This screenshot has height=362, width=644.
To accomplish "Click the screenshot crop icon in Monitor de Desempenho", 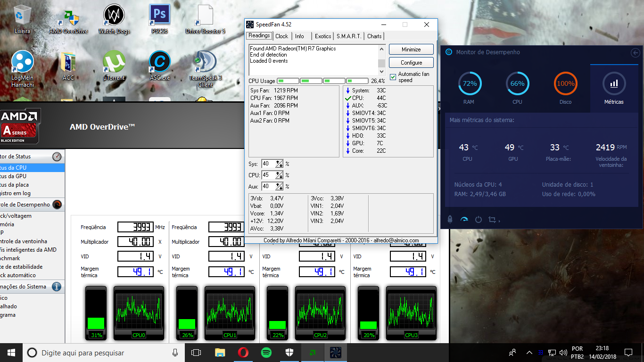I will [493, 220].
